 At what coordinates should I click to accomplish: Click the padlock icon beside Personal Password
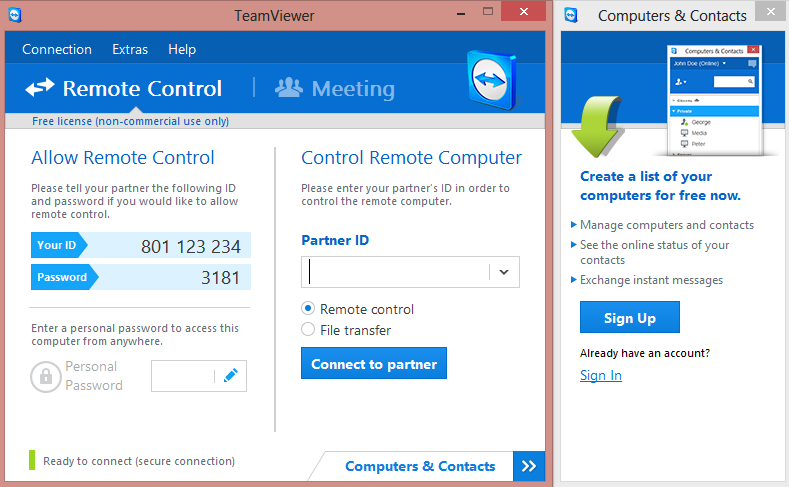click(x=46, y=377)
